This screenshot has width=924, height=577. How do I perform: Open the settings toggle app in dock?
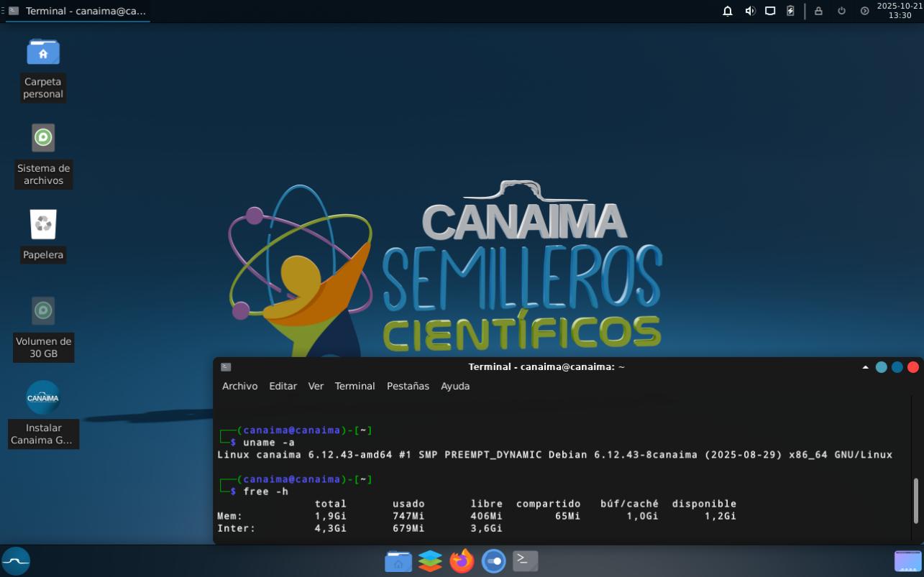[x=493, y=561]
